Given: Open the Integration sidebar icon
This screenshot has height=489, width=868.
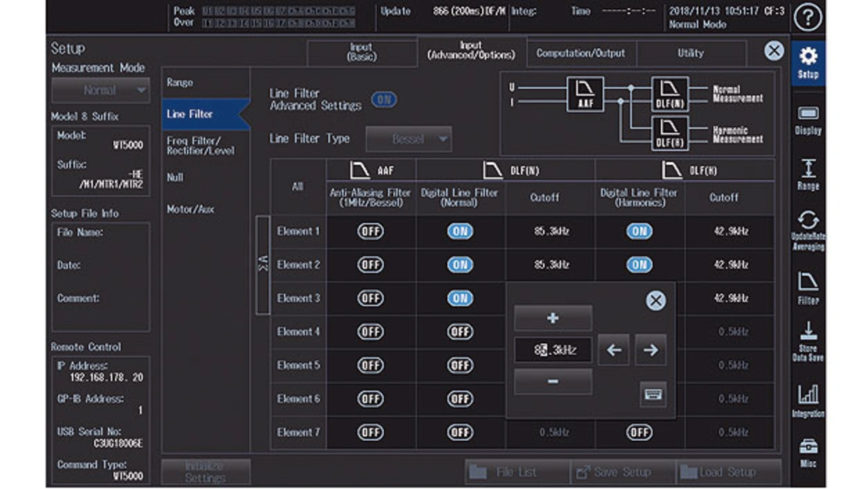Looking at the screenshot, I should 808,401.
